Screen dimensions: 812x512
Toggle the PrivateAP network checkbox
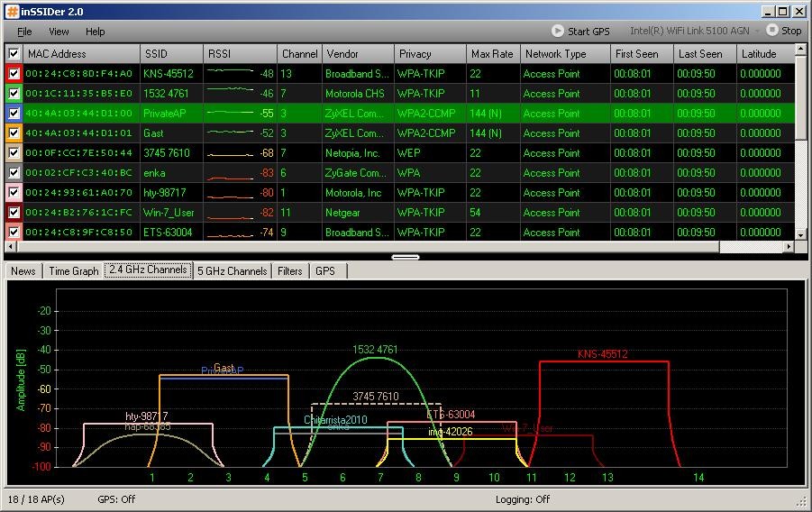point(14,114)
